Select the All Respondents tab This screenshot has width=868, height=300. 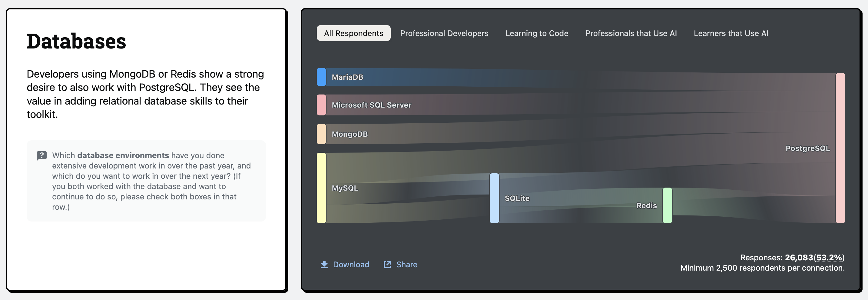353,33
